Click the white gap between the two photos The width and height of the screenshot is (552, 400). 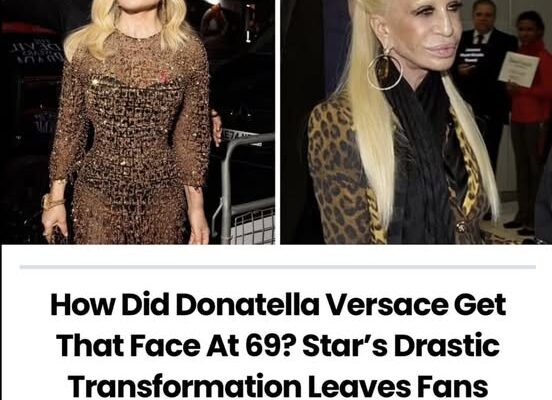pos(277,122)
